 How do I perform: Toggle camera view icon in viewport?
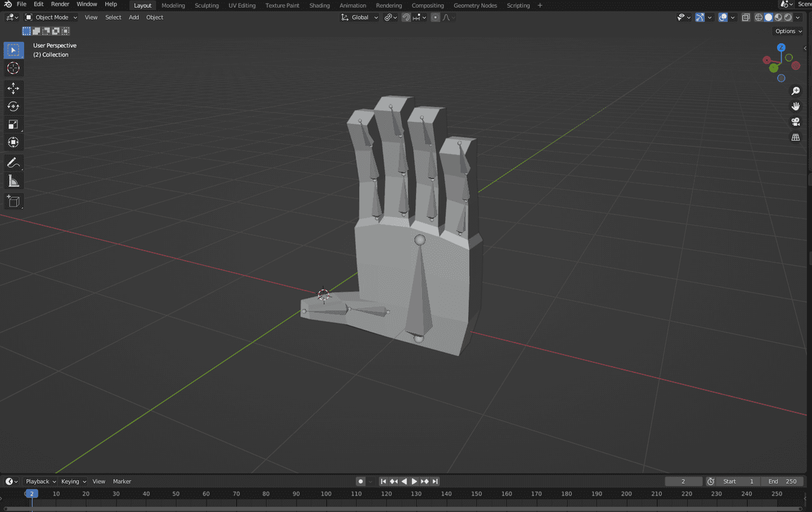(796, 122)
